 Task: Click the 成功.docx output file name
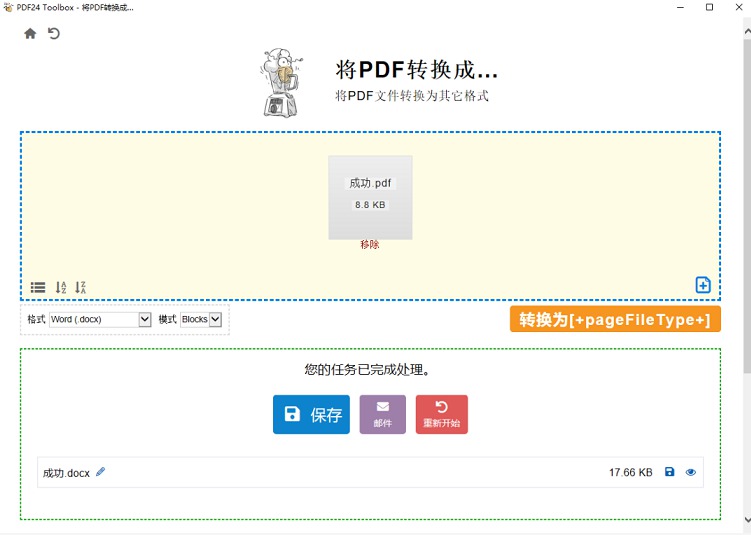tap(66, 473)
